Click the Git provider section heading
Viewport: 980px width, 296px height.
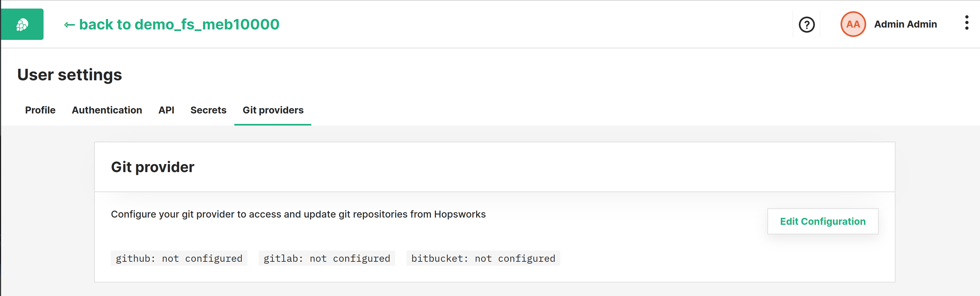tap(153, 167)
